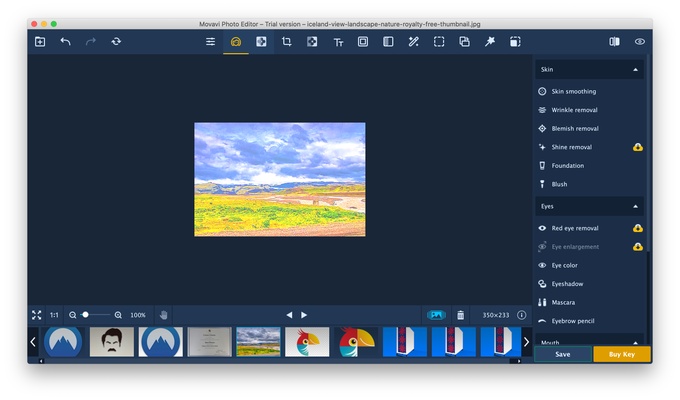Click the filmstrip horizontal scrollbar
The width and height of the screenshot is (680, 400).
pos(280,361)
